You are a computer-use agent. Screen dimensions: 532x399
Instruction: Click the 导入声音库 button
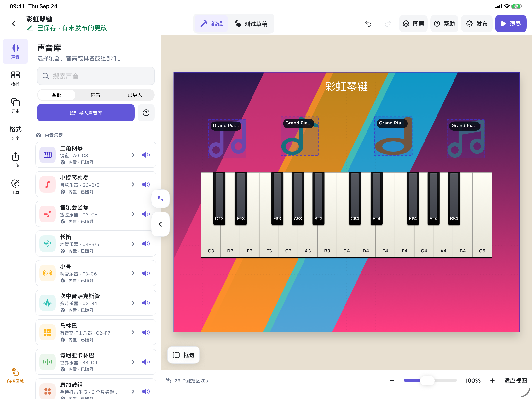[x=86, y=113]
